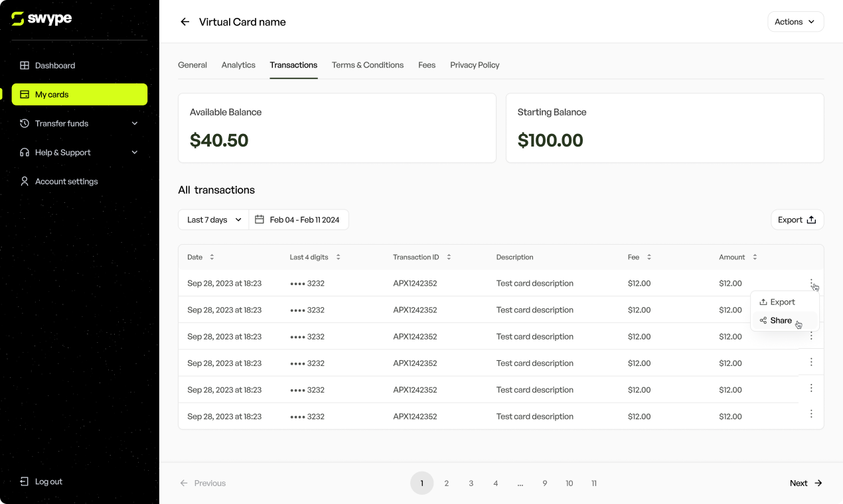This screenshot has height=504, width=843.
Task: Click the Account settings person icon
Action: 25,181
